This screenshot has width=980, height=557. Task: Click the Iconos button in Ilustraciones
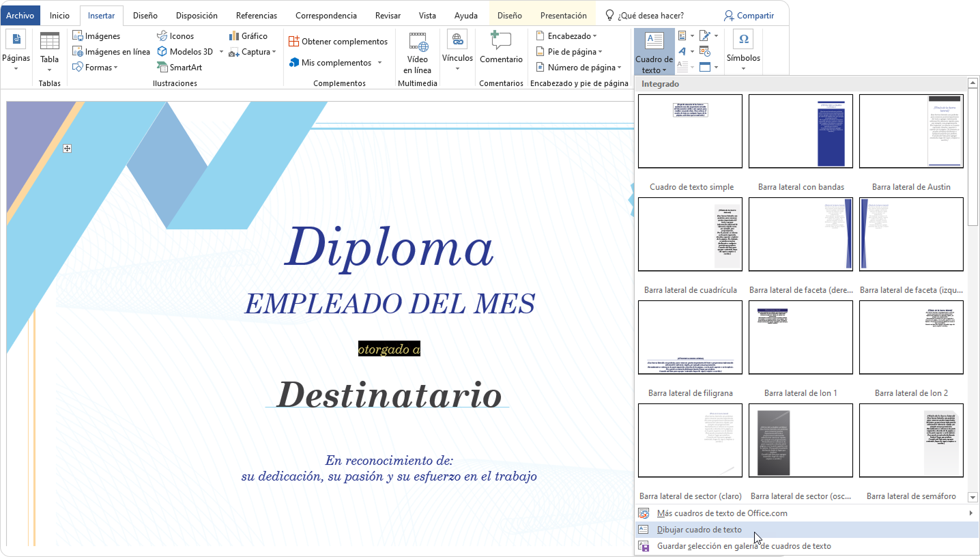[x=175, y=36]
